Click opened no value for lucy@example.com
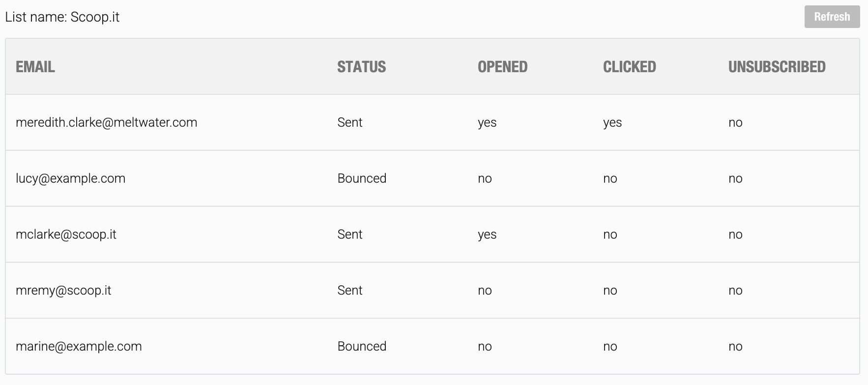 point(485,179)
